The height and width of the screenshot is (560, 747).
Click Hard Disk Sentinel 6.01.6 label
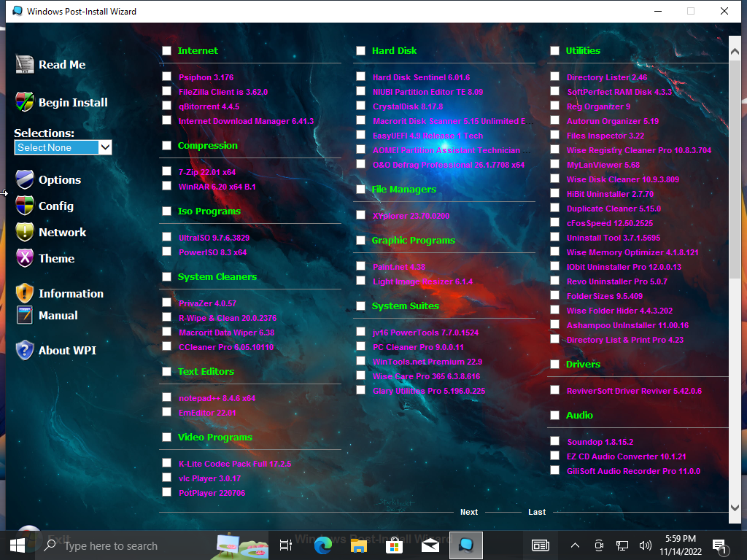[x=421, y=77]
